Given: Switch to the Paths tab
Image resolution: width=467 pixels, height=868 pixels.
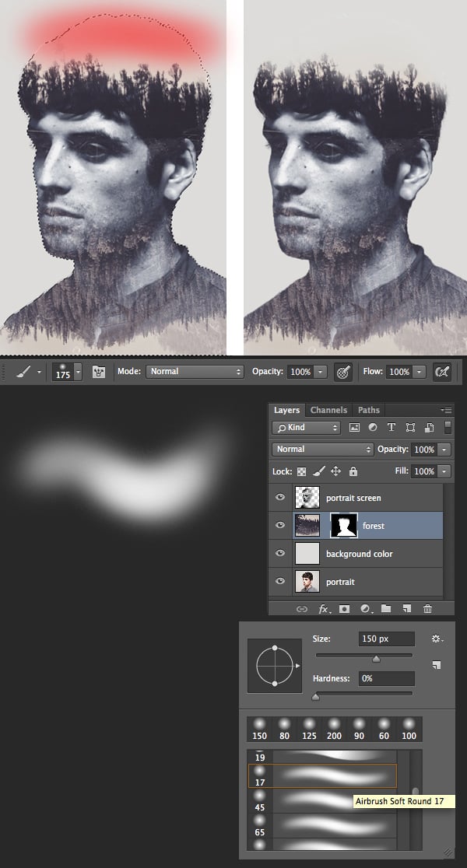Looking at the screenshot, I should coord(368,410).
